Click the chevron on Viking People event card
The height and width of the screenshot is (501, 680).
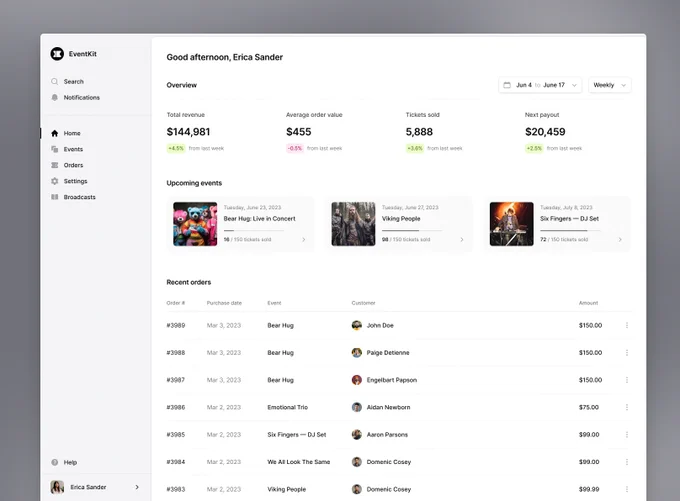[462, 239]
